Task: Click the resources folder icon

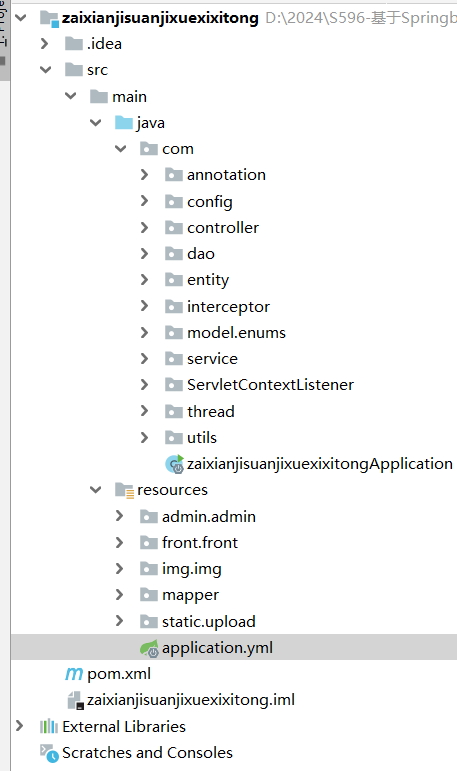Action: pos(124,490)
